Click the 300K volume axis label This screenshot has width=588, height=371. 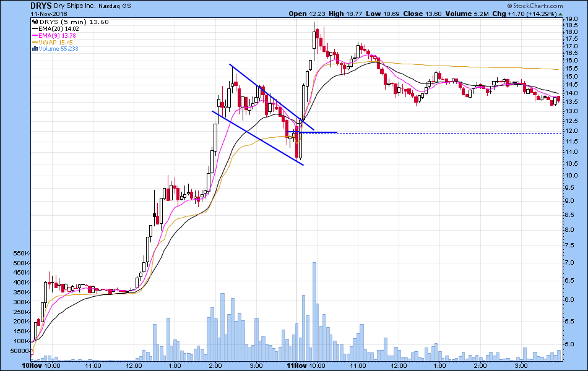22,302
